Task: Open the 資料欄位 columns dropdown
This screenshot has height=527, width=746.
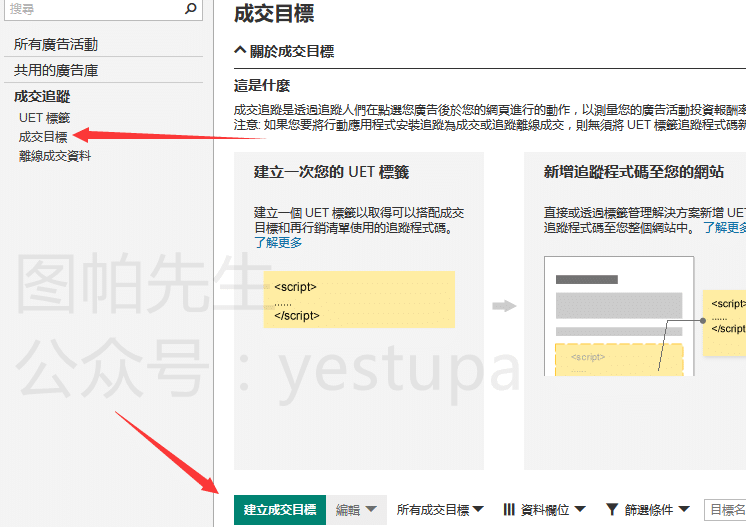Action: pos(544,510)
